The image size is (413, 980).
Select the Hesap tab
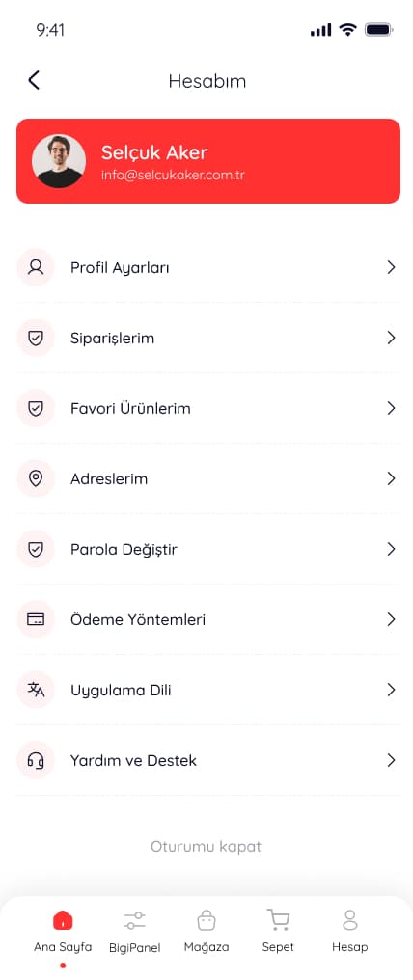coord(350,931)
